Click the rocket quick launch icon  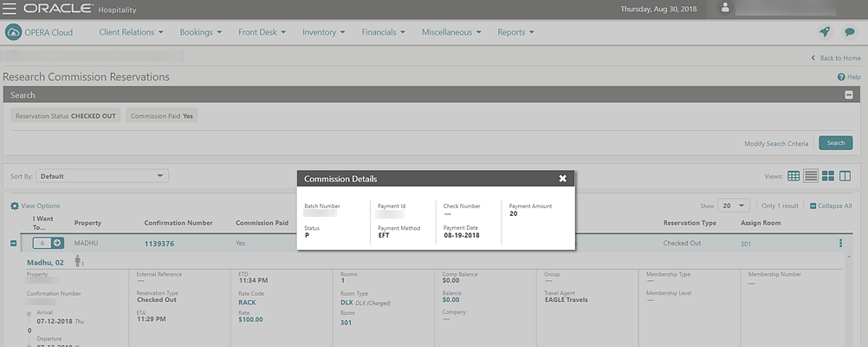(825, 32)
